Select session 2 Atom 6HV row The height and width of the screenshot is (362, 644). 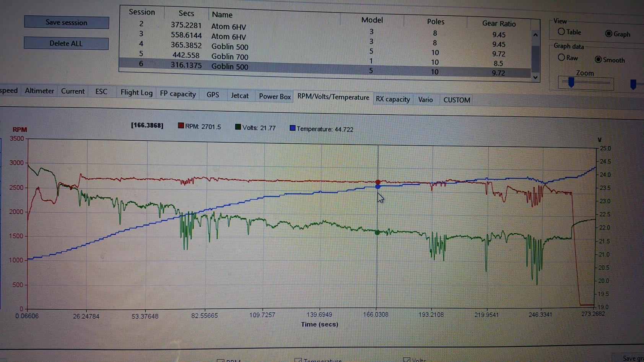coord(228,26)
